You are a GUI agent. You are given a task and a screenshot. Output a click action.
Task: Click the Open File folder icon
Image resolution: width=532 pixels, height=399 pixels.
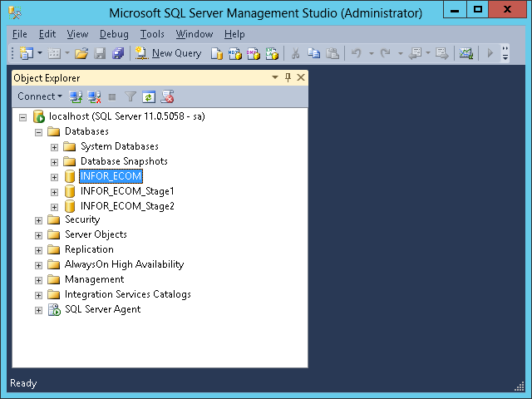81,53
